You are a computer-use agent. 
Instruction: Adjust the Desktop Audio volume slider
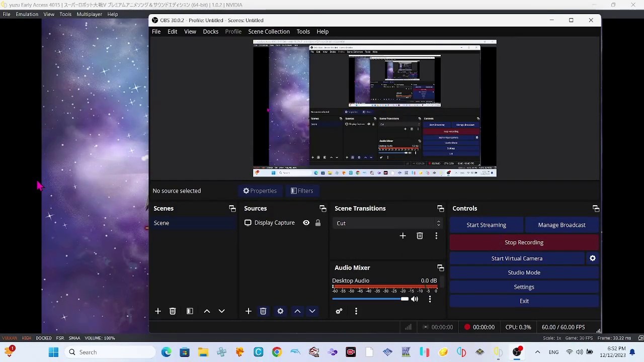(370, 299)
